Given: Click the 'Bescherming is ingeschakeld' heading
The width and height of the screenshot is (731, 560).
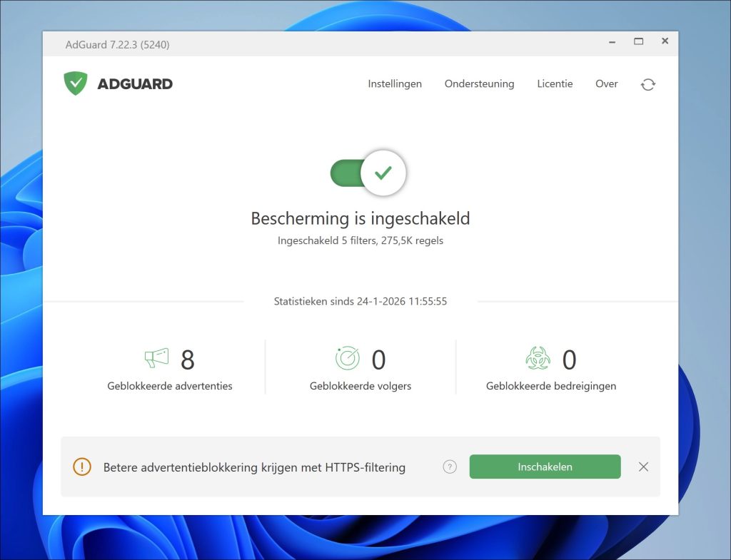Looking at the screenshot, I should click(x=361, y=218).
